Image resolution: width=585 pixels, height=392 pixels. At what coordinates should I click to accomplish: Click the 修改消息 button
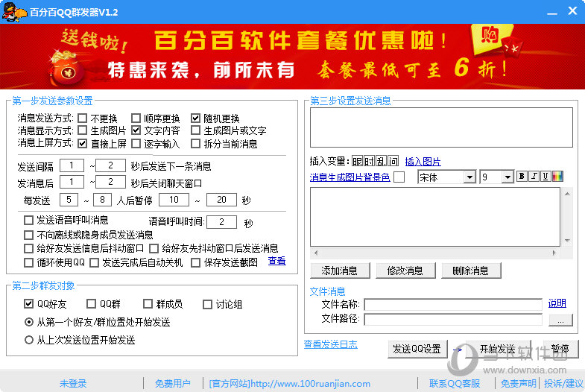point(405,271)
